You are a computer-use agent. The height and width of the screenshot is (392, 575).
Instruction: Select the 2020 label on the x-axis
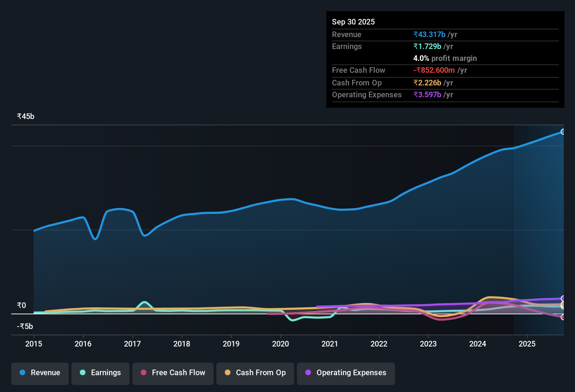coord(280,344)
